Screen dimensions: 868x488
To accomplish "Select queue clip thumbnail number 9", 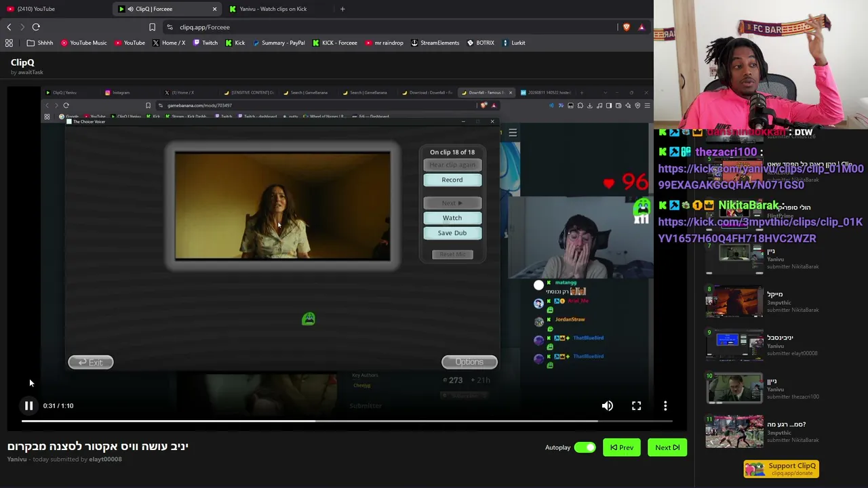I will 734,345.
